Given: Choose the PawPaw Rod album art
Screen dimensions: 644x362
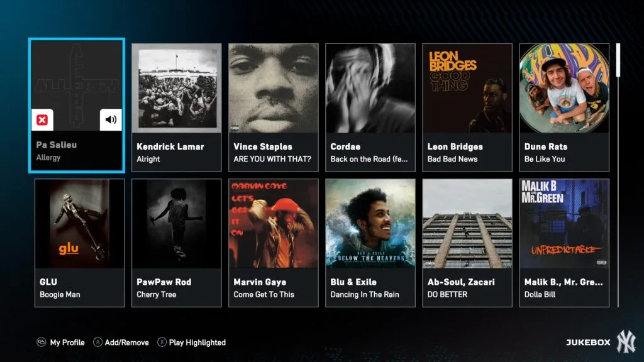Looking at the screenshot, I should (177, 224).
